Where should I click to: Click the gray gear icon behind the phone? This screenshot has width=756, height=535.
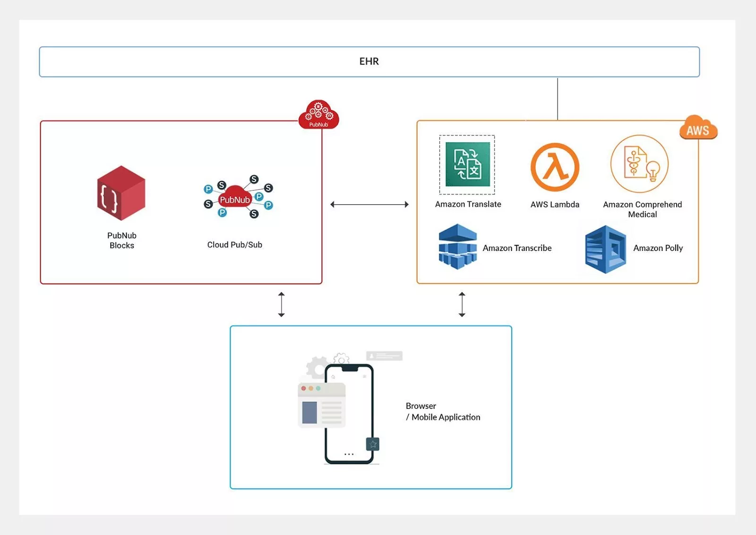(x=317, y=368)
